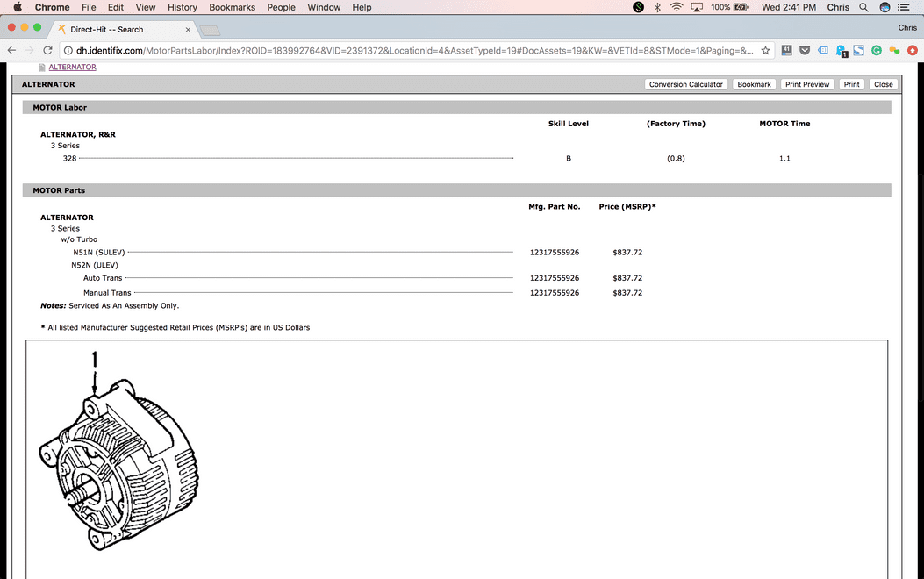Bookmark page using the star icon
This screenshot has width=924, height=579.
[x=765, y=51]
